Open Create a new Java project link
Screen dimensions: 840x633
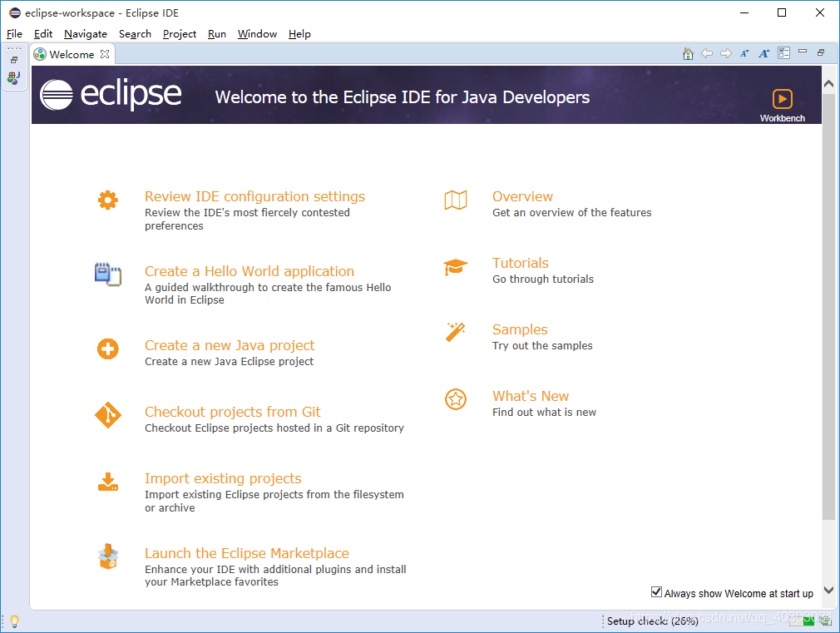tap(230, 345)
